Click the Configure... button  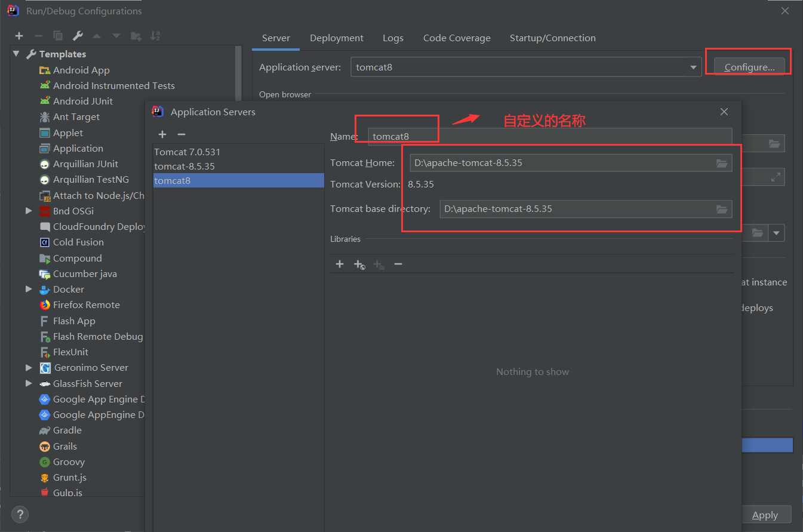coord(750,67)
